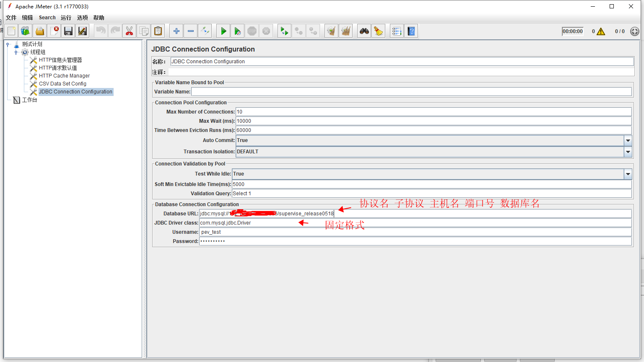Viewport: 644px width, 362px height.
Task: Open the 编辑 menu
Action: [27, 18]
